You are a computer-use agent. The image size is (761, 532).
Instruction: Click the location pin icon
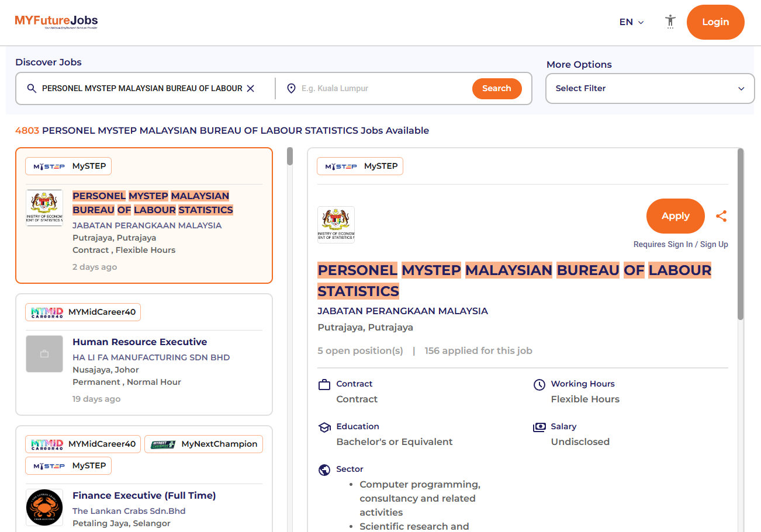(x=291, y=88)
